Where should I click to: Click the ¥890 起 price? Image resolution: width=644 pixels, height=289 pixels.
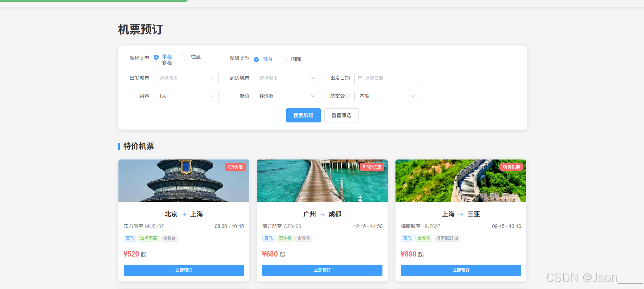point(412,254)
